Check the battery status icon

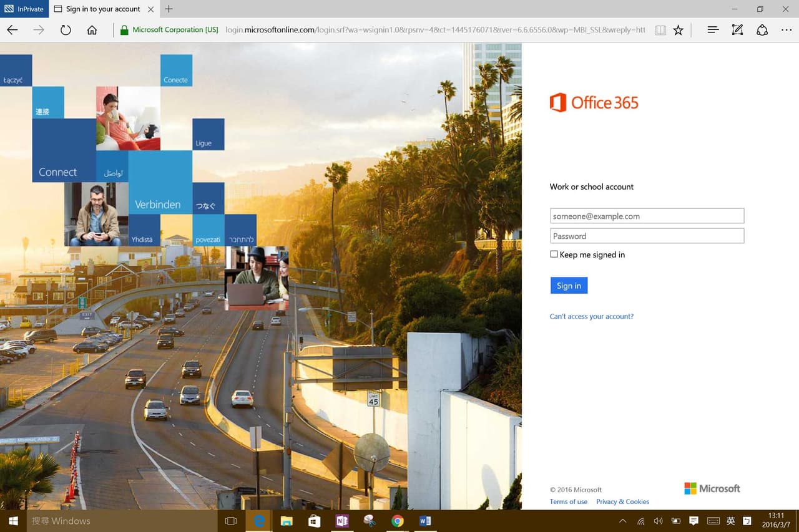(675, 521)
